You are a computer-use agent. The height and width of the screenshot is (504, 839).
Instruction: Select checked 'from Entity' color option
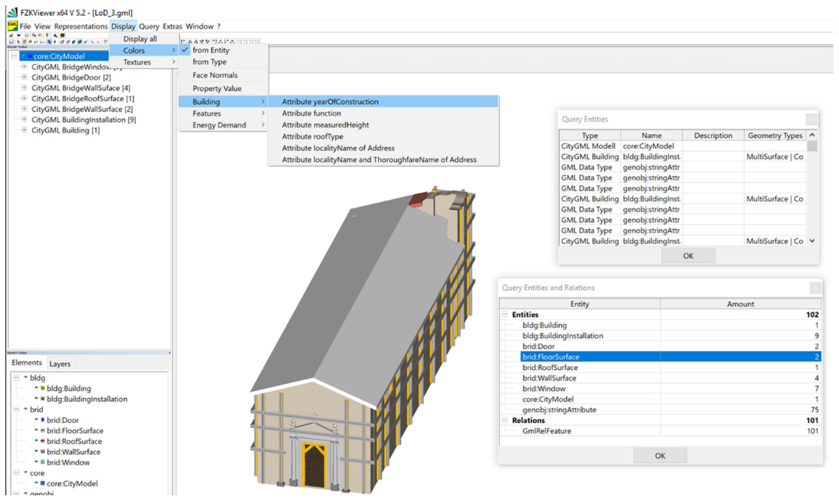pyautogui.click(x=211, y=50)
